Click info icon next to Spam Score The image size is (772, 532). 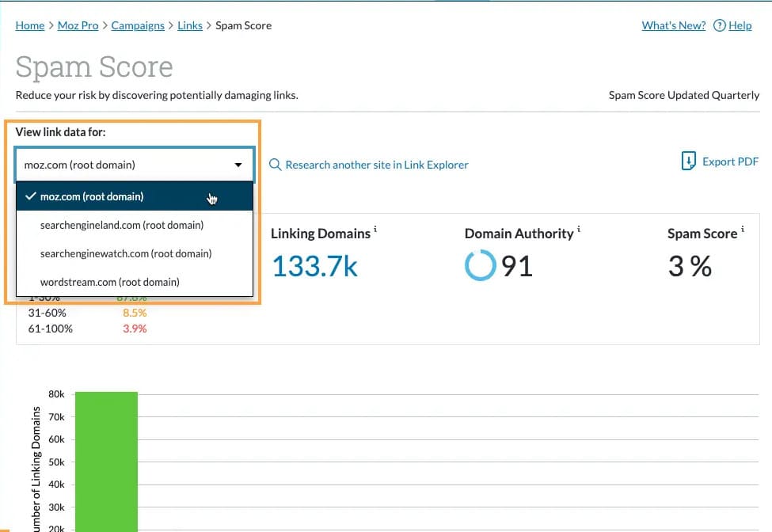tap(743, 230)
